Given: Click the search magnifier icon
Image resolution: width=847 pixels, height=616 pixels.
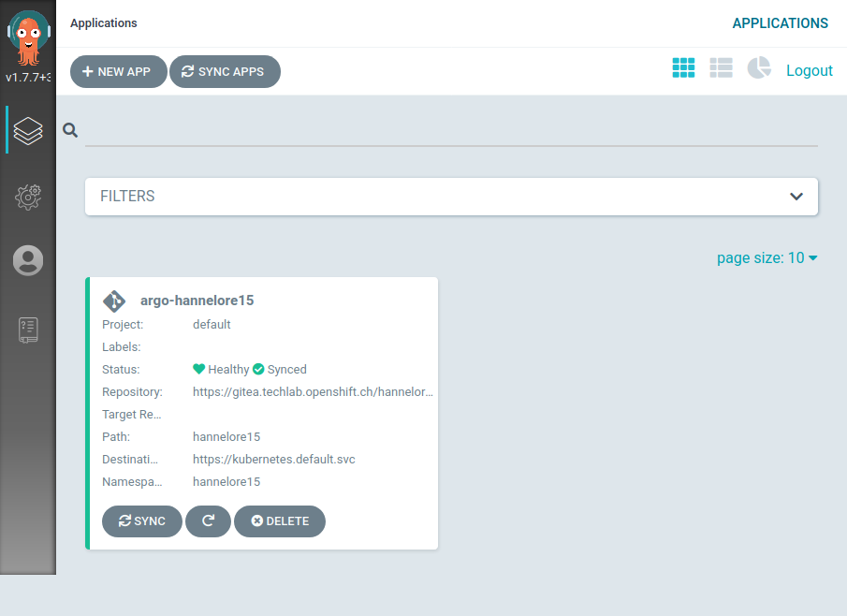Looking at the screenshot, I should pos(70,130).
